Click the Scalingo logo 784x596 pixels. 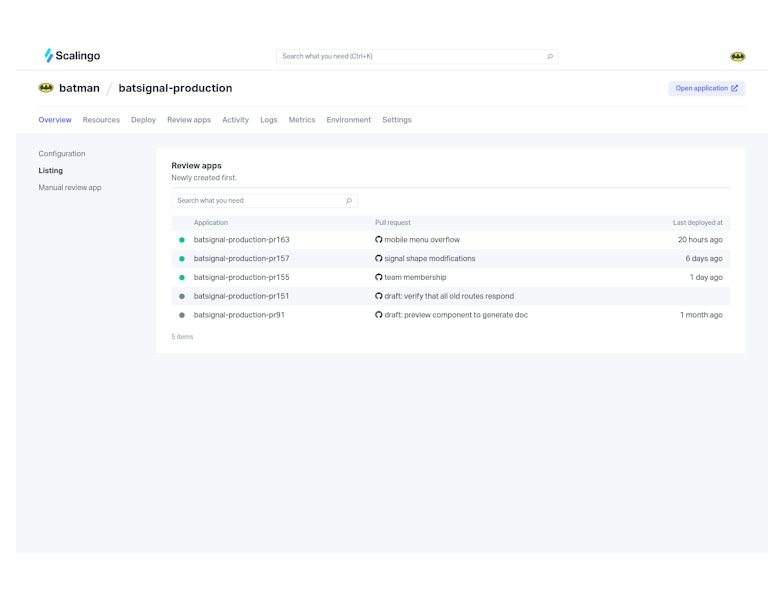click(71, 56)
